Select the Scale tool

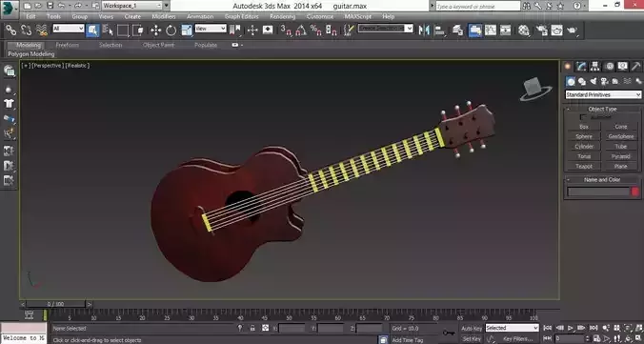(x=187, y=30)
